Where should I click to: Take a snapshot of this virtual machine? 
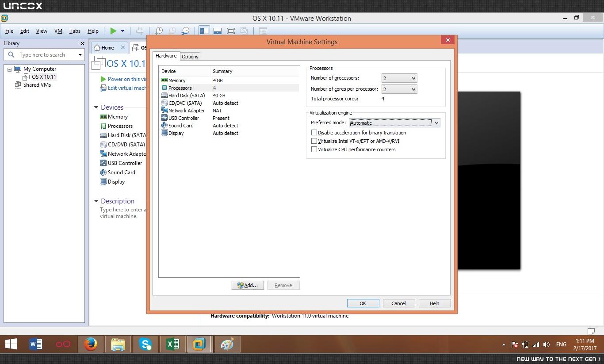pyautogui.click(x=159, y=31)
